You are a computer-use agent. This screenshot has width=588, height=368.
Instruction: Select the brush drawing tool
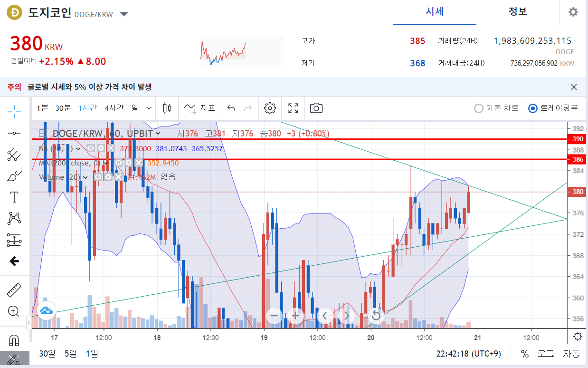click(x=14, y=175)
